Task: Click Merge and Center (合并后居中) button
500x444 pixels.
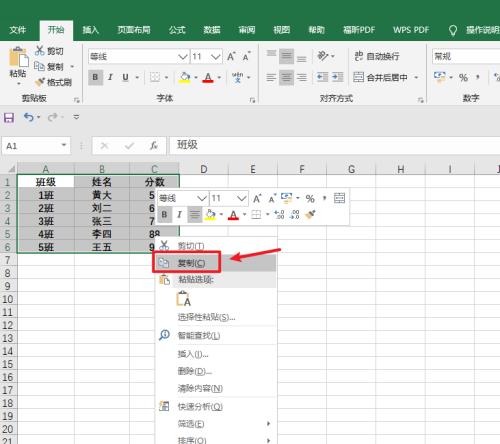Action: tap(380, 77)
